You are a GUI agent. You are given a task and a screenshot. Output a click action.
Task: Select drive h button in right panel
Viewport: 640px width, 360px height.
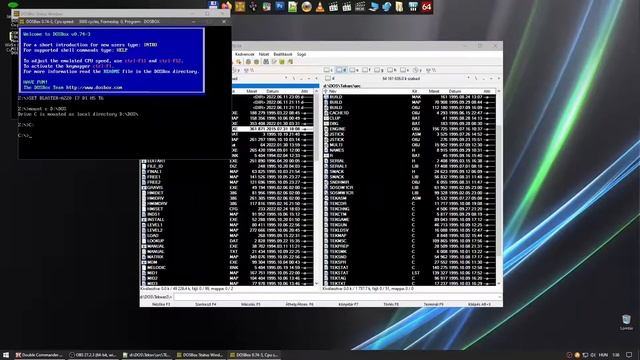click(x=392, y=70)
